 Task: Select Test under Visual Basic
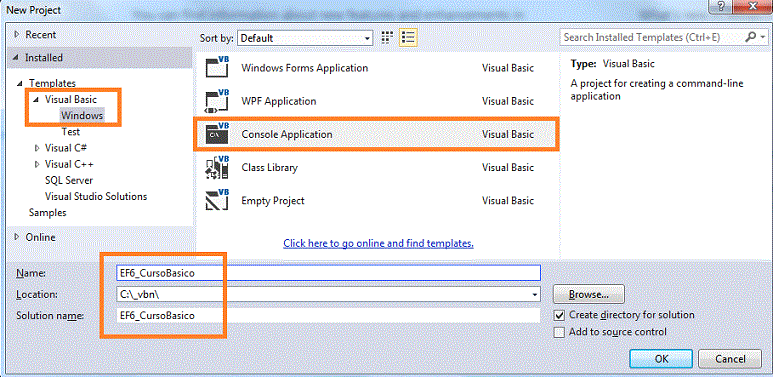[x=70, y=132]
